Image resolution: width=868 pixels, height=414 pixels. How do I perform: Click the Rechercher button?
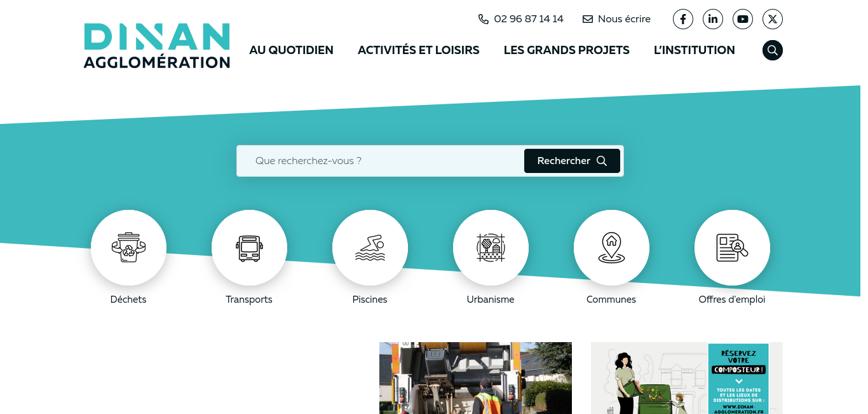(572, 161)
